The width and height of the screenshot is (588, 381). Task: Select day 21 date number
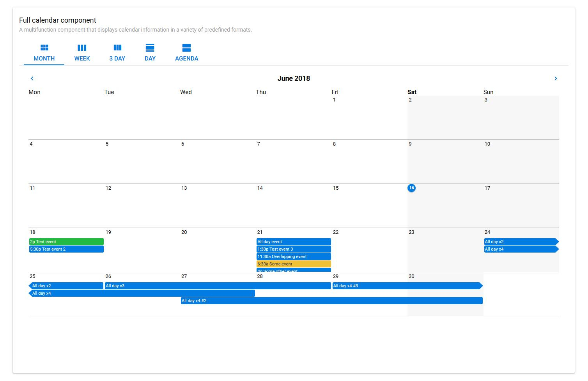click(260, 232)
